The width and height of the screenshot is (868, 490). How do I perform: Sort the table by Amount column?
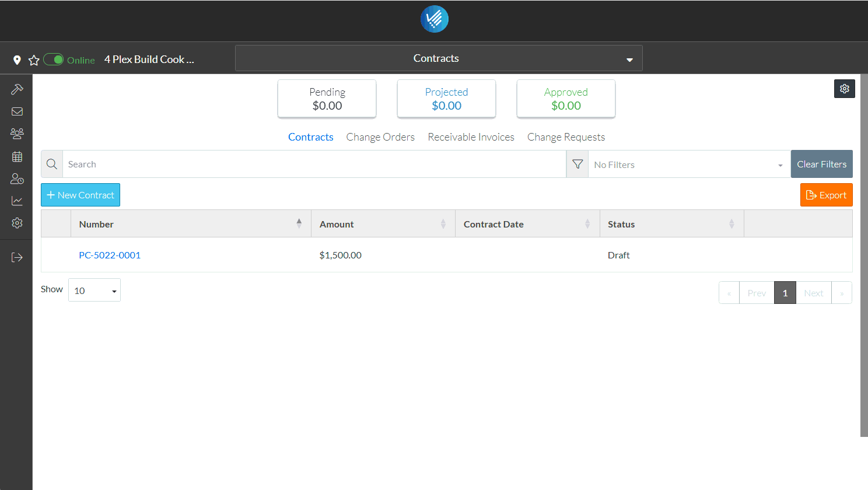(x=383, y=224)
